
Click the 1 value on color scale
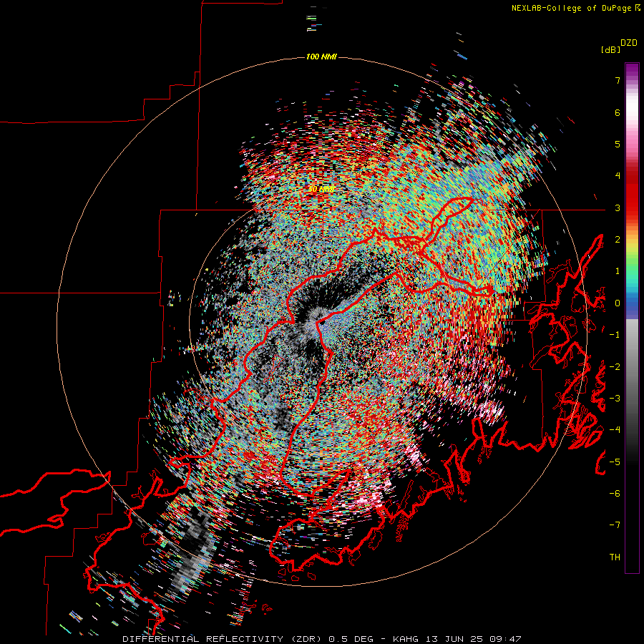click(618, 271)
